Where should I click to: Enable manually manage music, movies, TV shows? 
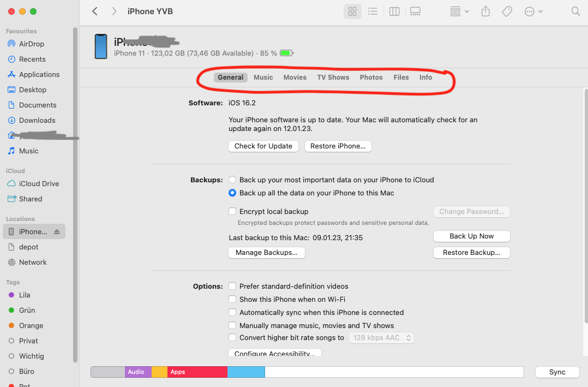pyautogui.click(x=232, y=325)
